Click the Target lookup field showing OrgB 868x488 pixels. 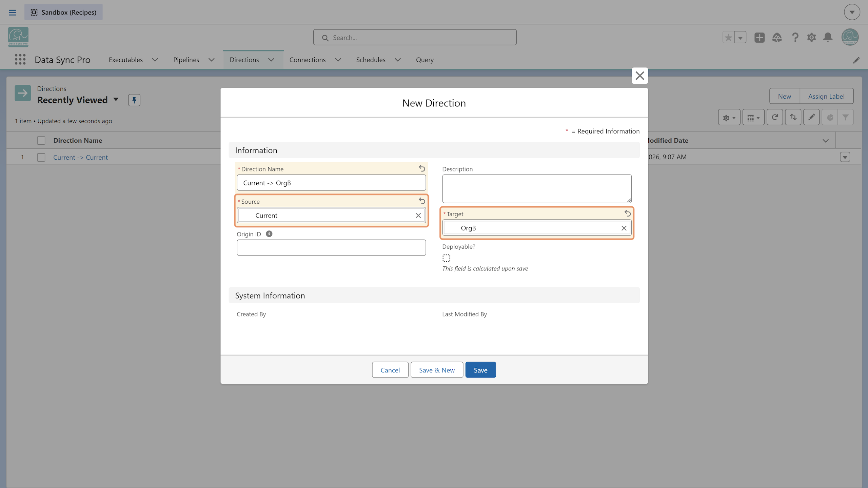tap(537, 228)
